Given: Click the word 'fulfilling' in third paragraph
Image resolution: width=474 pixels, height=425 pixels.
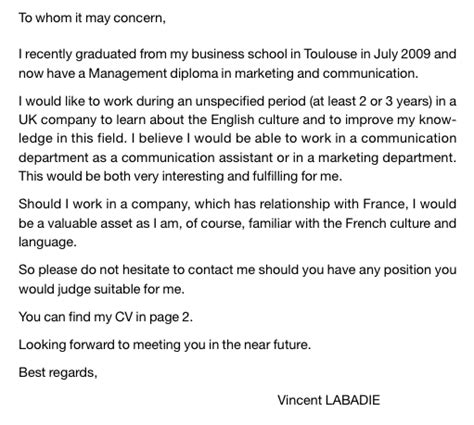Looking at the screenshot, I should [x=270, y=176].
